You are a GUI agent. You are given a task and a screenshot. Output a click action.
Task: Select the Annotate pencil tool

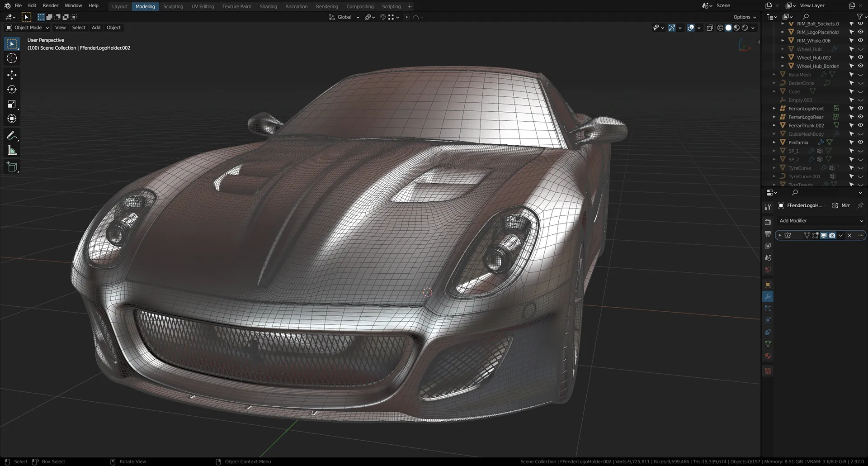pos(12,136)
